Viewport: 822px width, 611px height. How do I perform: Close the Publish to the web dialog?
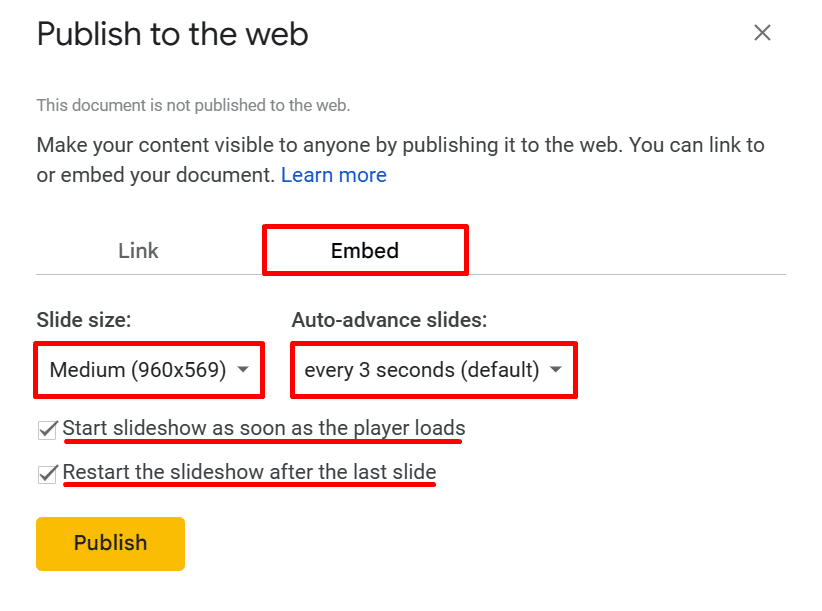[762, 33]
